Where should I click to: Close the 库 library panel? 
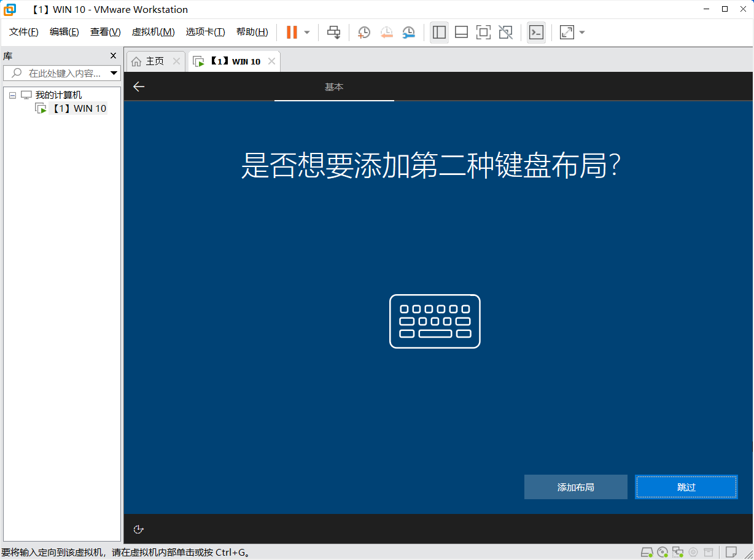click(113, 56)
